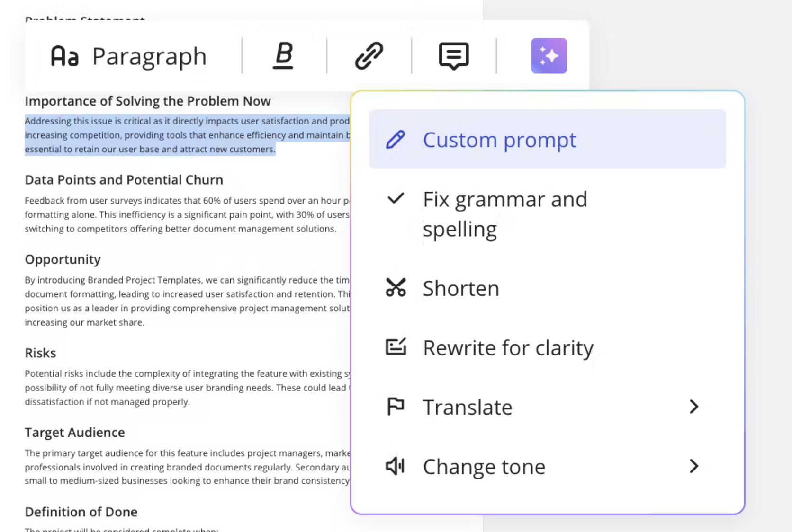Click the scissors icon next to Shorten
792x532 pixels.
[x=396, y=288]
